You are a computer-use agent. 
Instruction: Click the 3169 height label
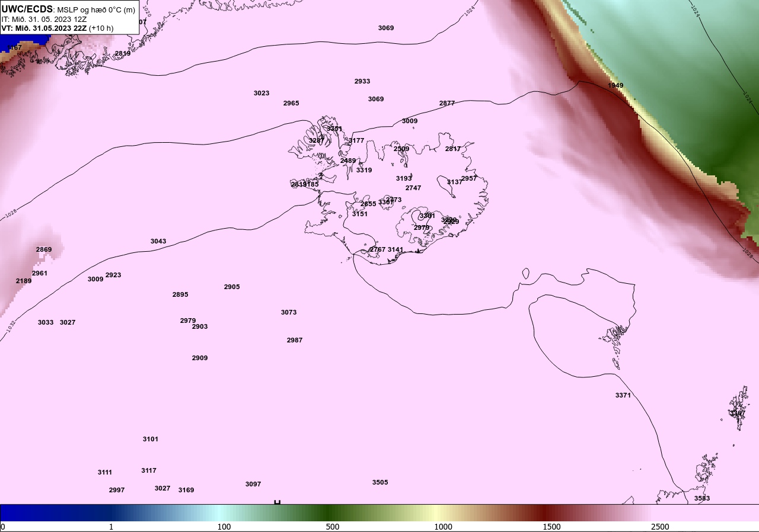point(186,490)
